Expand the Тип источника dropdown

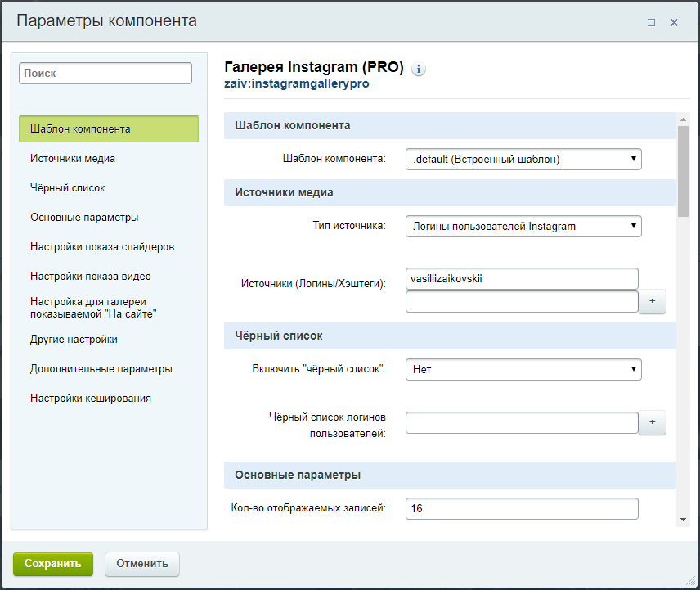(x=523, y=227)
